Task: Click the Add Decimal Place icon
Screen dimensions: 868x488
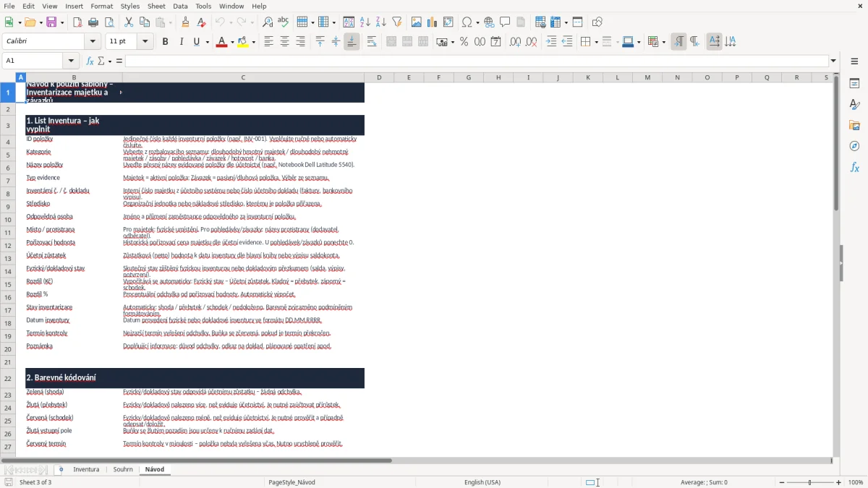Action: (515, 42)
